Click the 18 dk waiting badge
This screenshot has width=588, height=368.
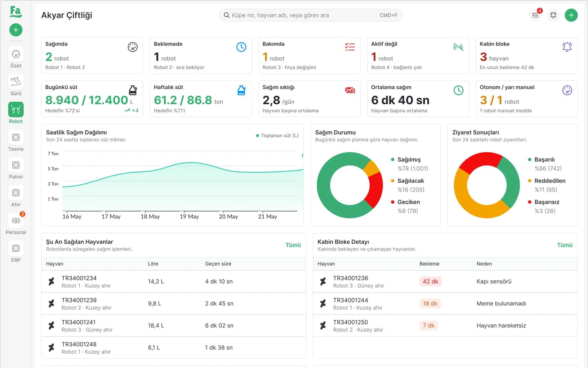point(430,303)
